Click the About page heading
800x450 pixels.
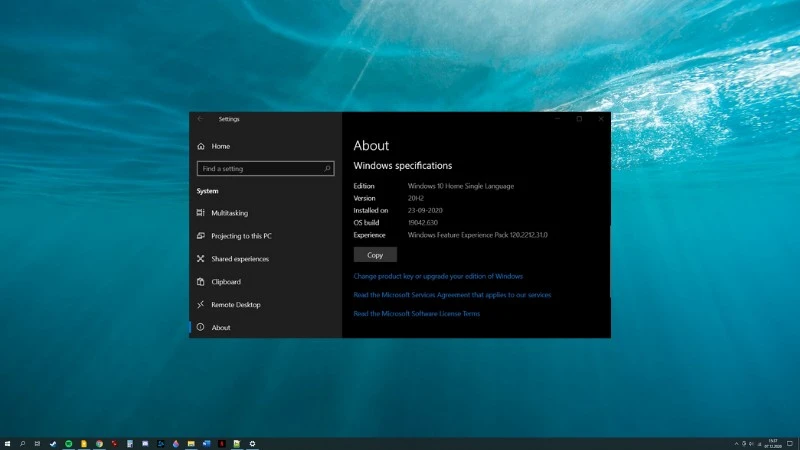pyautogui.click(x=371, y=145)
